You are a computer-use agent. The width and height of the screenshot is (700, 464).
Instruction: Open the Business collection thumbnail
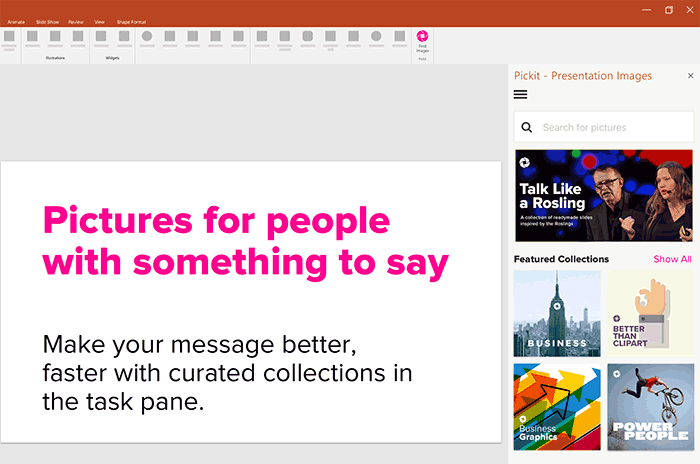pos(557,313)
